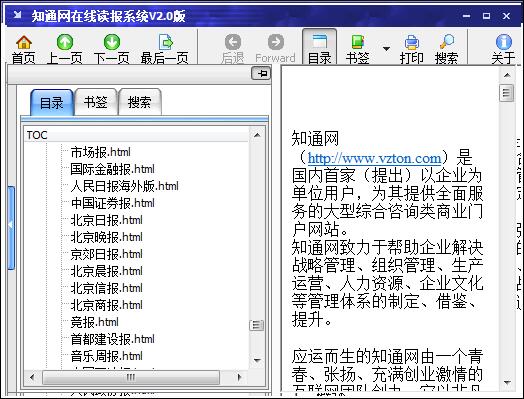
Task: Show the 关于 info icon
Action: click(504, 42)
